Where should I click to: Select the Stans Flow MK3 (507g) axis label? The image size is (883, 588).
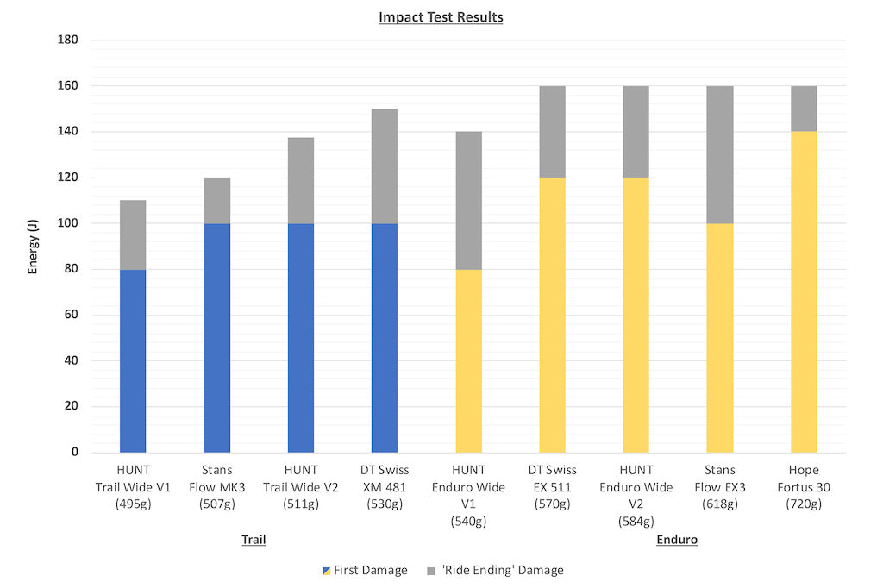point(217,487)
